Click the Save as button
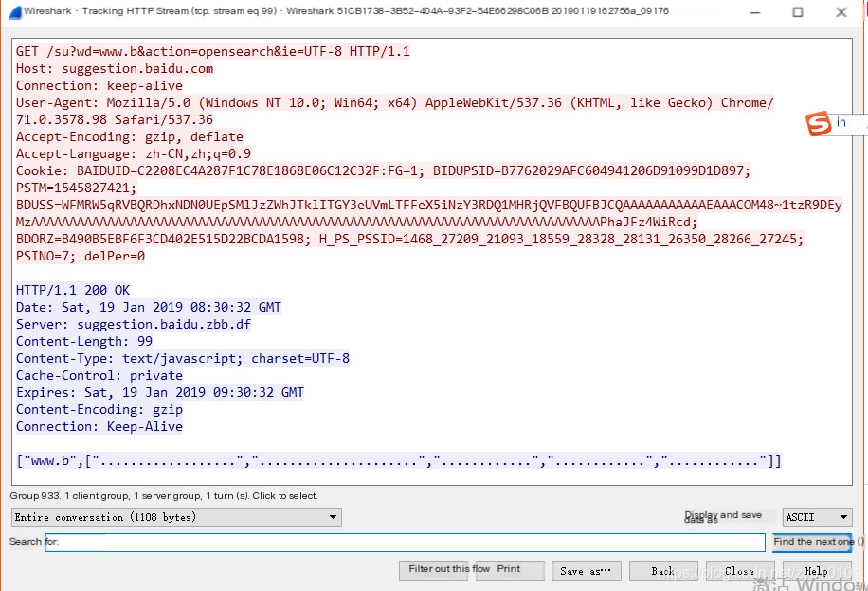The width and height of the screenshot is (868, 591). point(587,570)
